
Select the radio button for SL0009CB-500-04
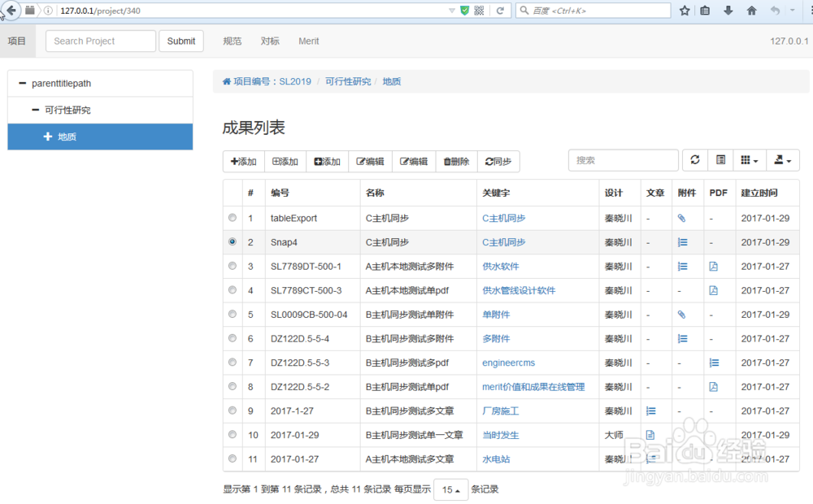(232, 314)
